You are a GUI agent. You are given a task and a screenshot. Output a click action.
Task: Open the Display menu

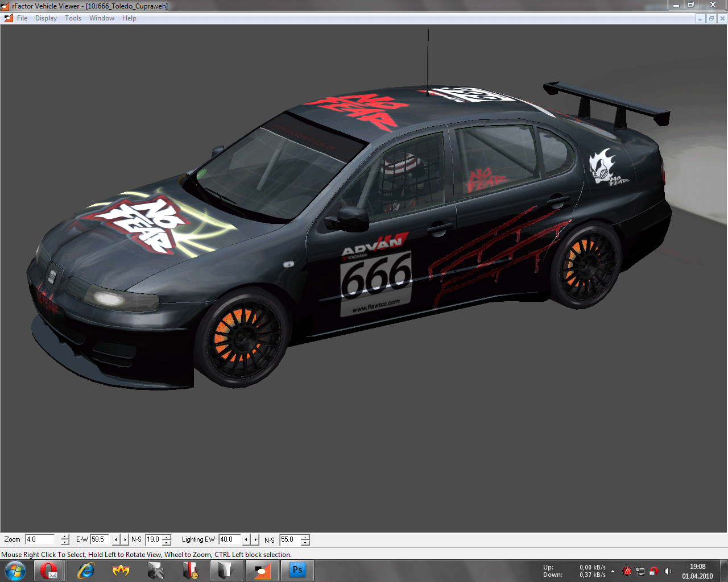click(45, 18)
